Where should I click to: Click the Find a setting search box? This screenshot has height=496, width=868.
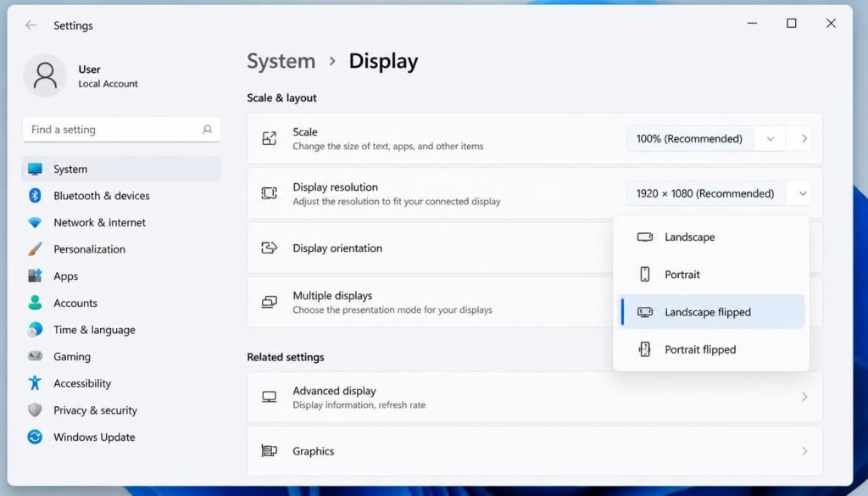122,130
